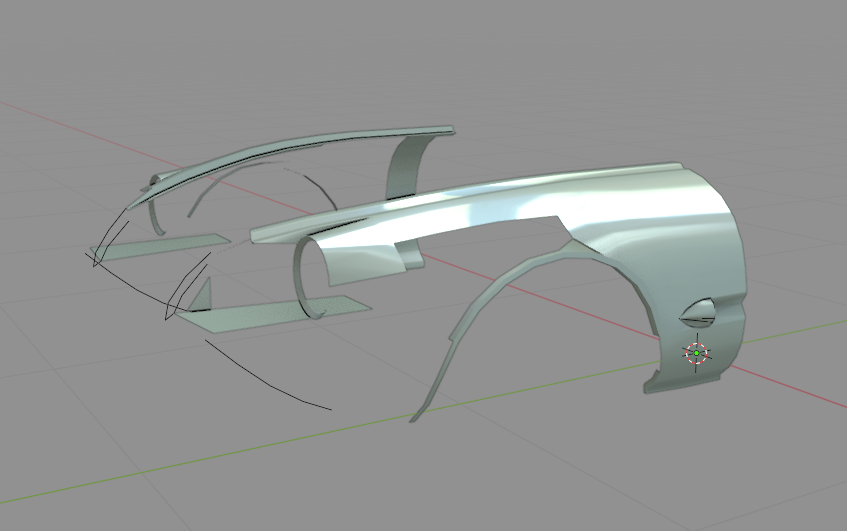
Task: Select the upper flat rectangular floor panel
Action: pos(162,246)
